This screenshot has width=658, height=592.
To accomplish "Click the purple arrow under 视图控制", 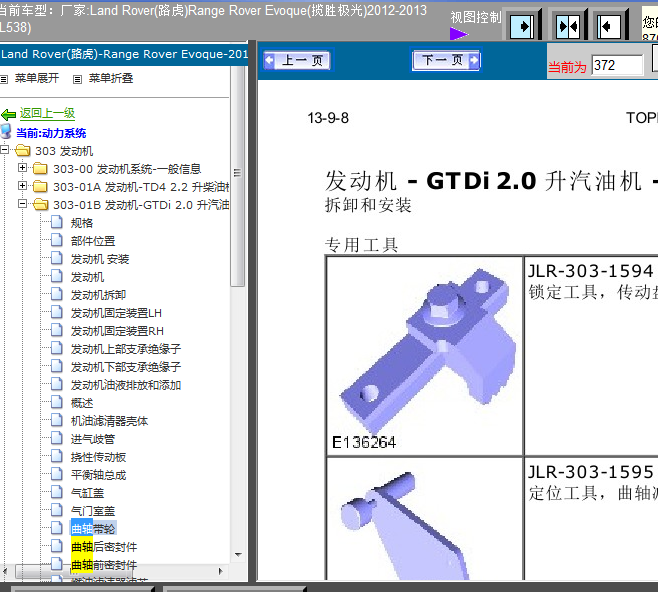I will point(458,34).
